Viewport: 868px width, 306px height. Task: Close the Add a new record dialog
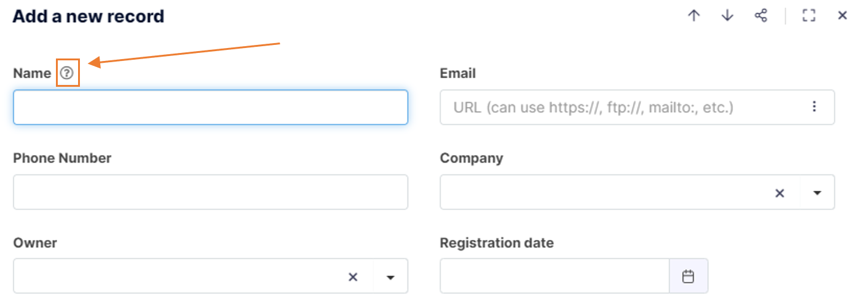click(843, 16)
